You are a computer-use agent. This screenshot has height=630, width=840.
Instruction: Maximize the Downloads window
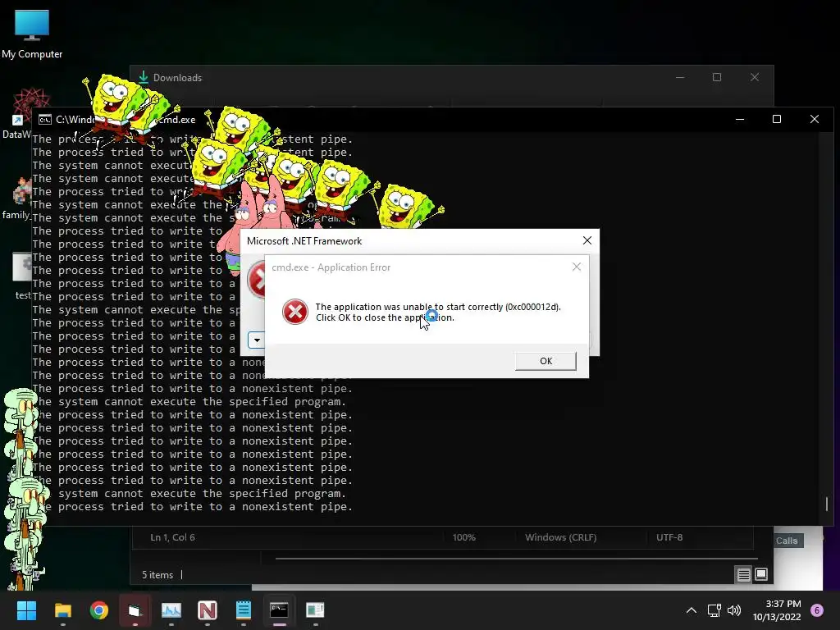(x=717, y=77)
